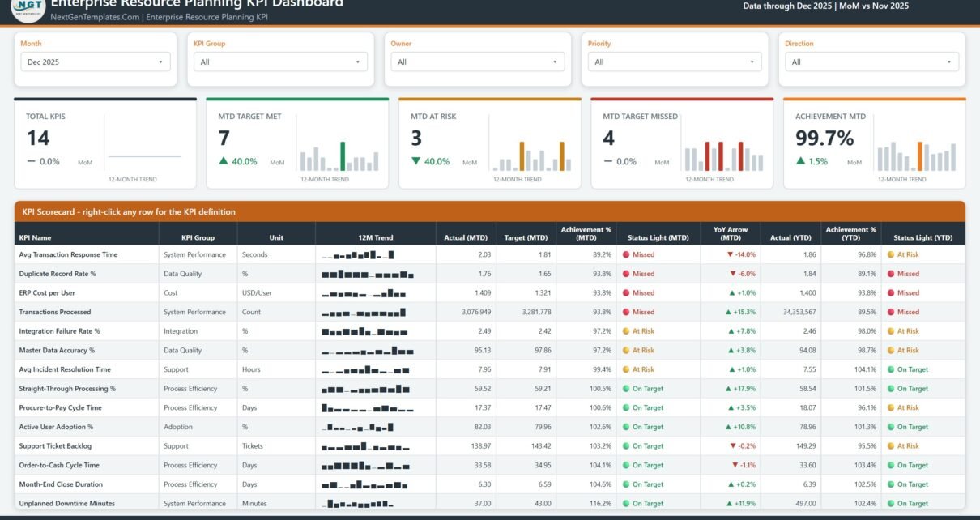Select the Unplanned Downtime Minutes KPI row

click(490, 504)
